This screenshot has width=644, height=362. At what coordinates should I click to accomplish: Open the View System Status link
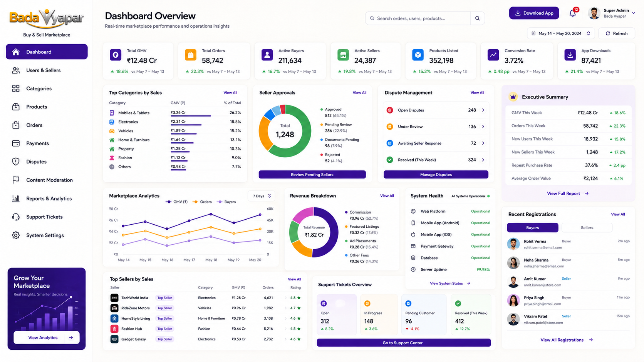[x=450, y=284]
